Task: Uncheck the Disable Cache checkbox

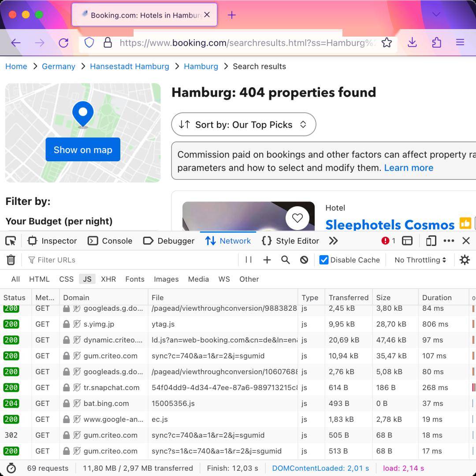Action: click(325, 260)
